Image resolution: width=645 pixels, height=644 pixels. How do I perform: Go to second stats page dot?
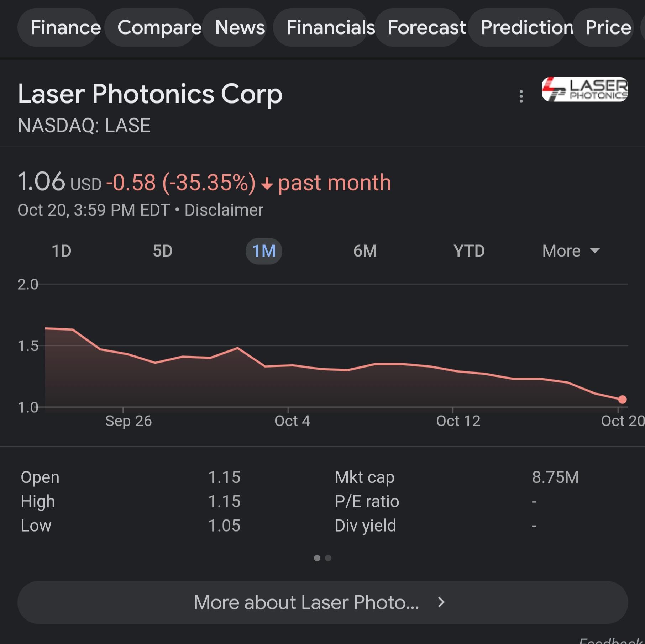(x=328, y=558)
